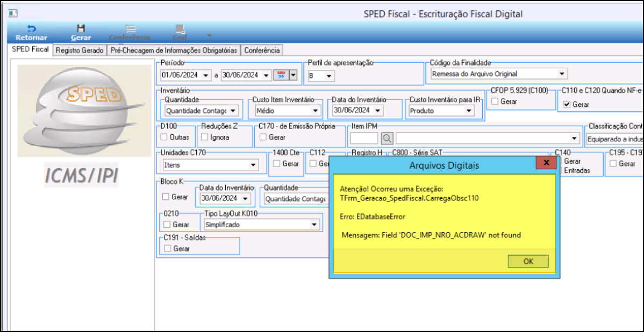Open the Item IPM description dropdown
Screen dimensions: 644x332
tap(574, 138)
